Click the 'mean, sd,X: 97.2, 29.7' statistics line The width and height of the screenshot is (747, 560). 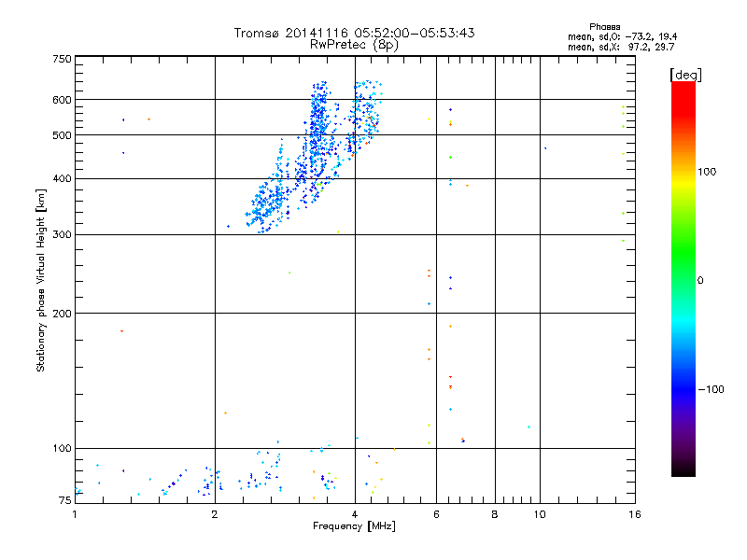click(621, 47)
